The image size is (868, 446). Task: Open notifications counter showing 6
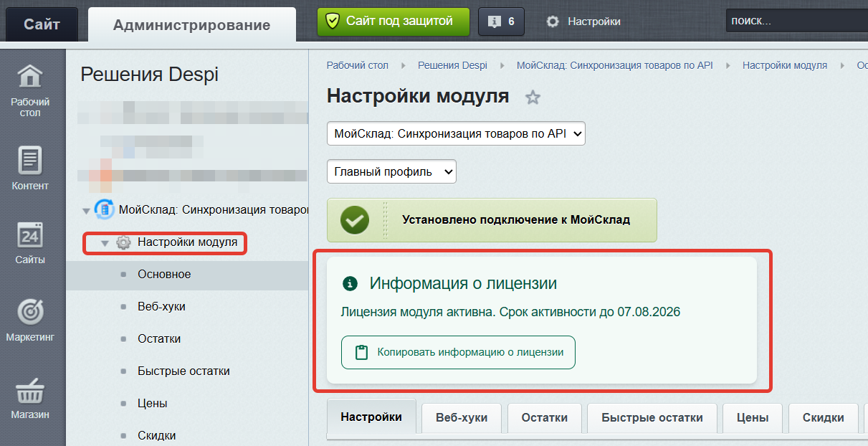point(501,22)
